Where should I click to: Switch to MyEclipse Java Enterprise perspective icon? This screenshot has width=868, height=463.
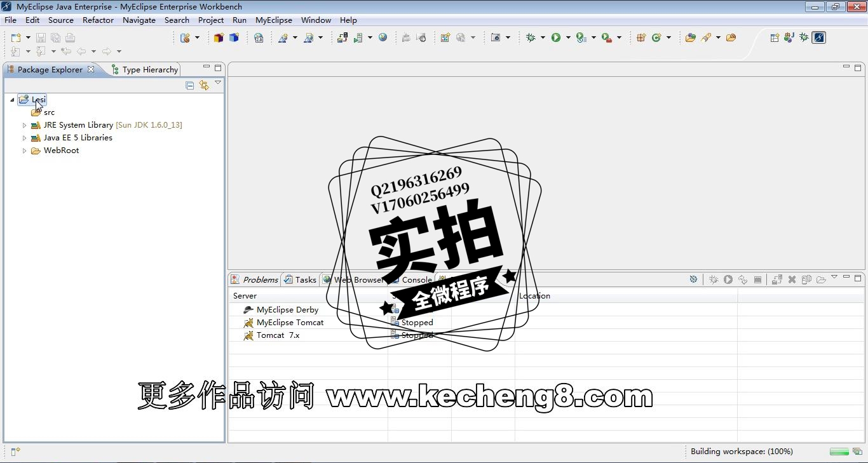(819, 37)
